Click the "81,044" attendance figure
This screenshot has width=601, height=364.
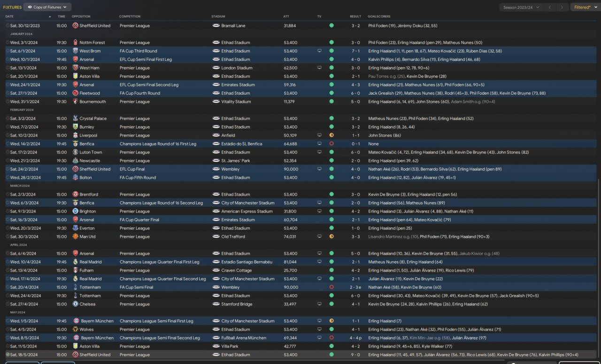pyautogui.click(x=290, y=262)
